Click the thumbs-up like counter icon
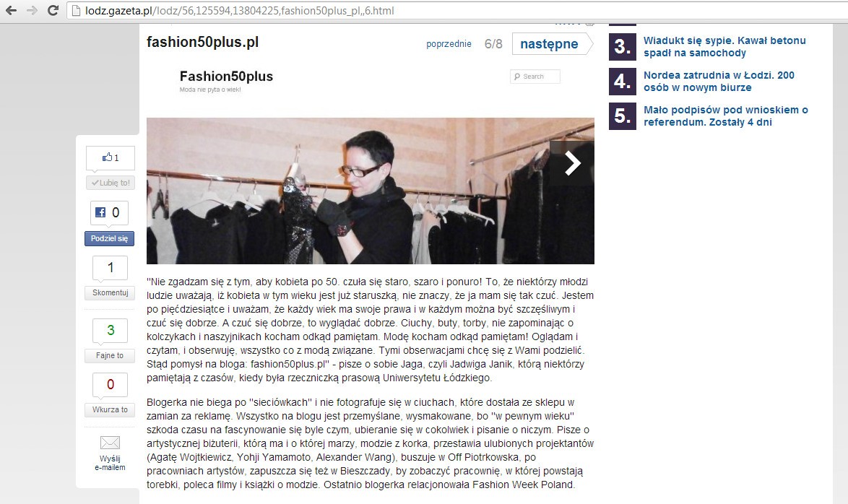Image resolution: width=848 pixels, height=504 pixels. click(x=107, y=157)
